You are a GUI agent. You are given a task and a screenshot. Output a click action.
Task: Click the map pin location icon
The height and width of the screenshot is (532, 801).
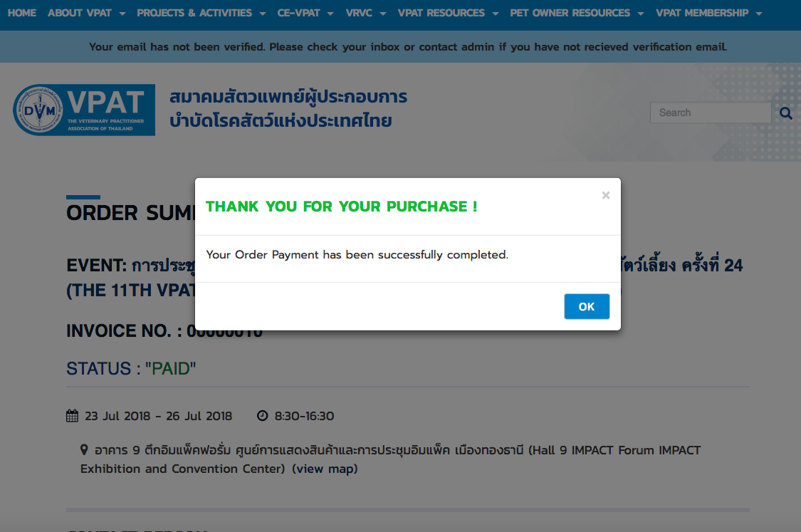(x=84, y=449)
